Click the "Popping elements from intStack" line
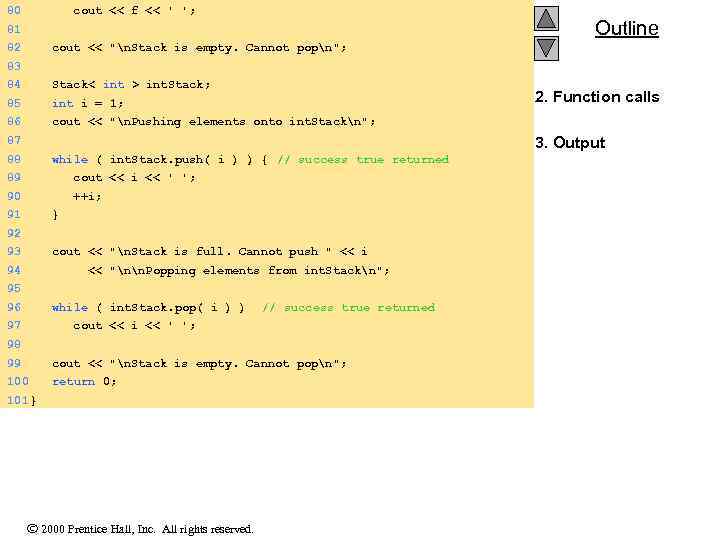Image resolution: width=720 pixels, height=540 pixels. click(x=238, y=271)
